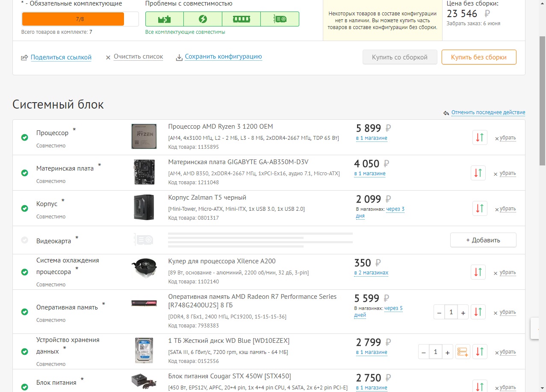Remove the Xilence cooler via убрать
This screenshot has height=392, width=546.
click(508, 272)
